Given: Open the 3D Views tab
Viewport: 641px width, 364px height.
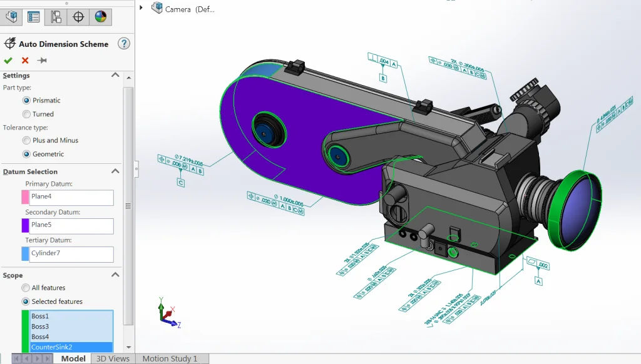Looking at the screenshot, I should [x=113, y=358].
